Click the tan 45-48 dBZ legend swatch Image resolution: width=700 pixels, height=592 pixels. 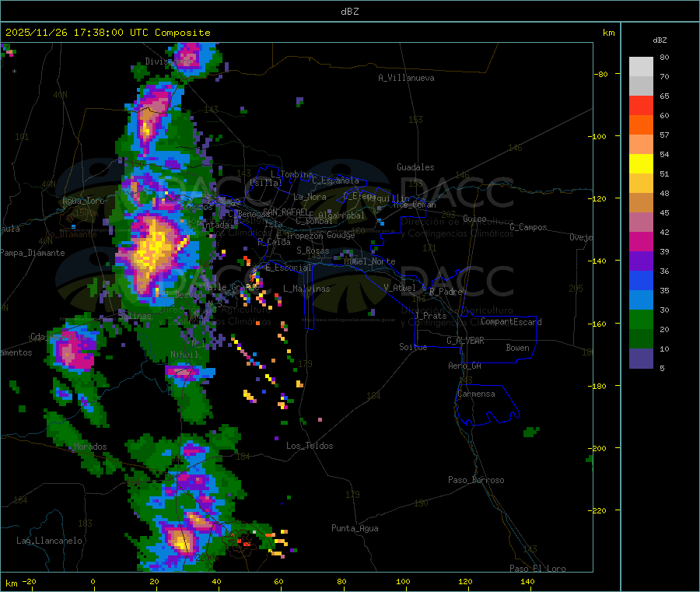(x=641, y=203)
